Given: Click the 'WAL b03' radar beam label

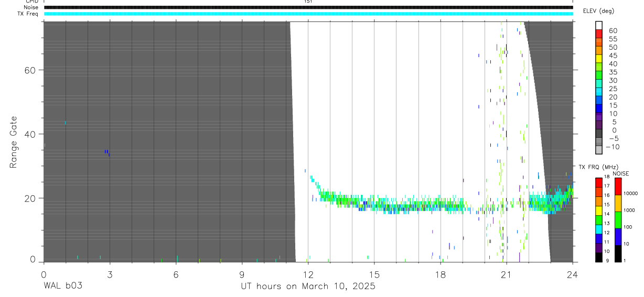Looking at the screenshot, I should tap(62, 286).
